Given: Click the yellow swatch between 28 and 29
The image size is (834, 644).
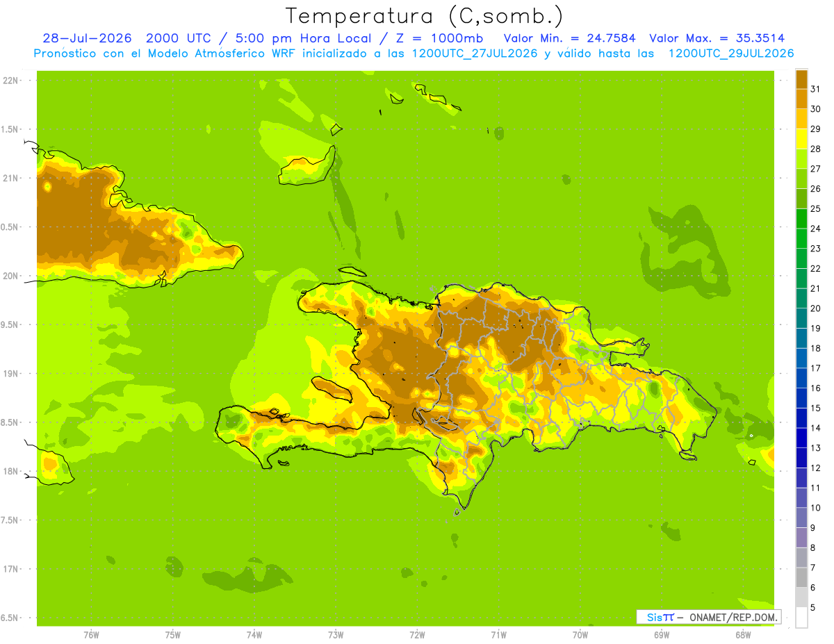Looking at the screenshot, I should (801, 139).
